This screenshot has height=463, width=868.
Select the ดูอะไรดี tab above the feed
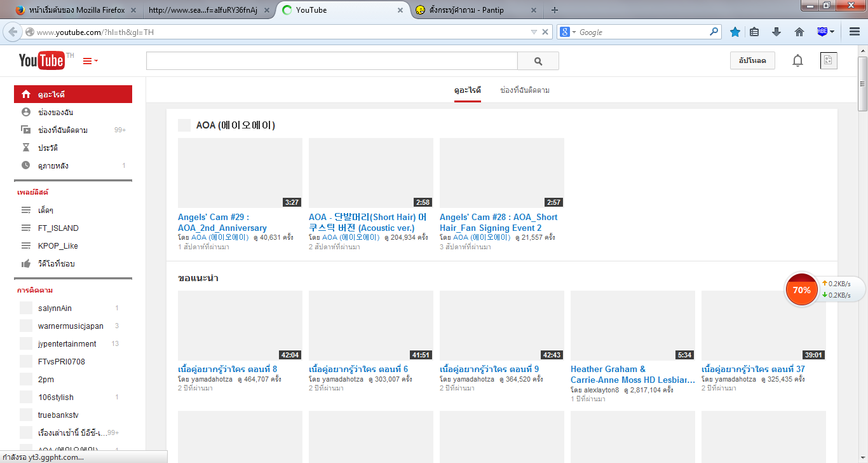[468, 90]
